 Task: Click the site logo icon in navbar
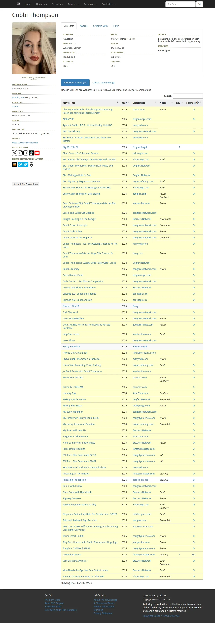pyautogui.click(x=18, y=4)
